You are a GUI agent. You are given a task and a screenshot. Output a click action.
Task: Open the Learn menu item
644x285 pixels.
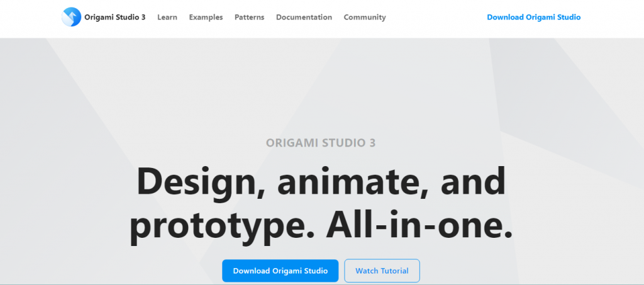click(x=167, y=17)
